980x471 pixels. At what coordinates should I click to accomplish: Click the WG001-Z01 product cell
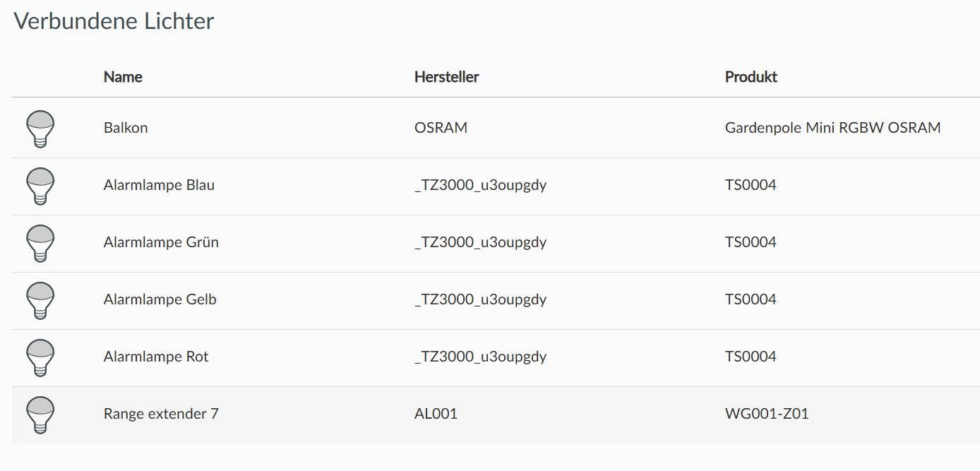(767, 414)
